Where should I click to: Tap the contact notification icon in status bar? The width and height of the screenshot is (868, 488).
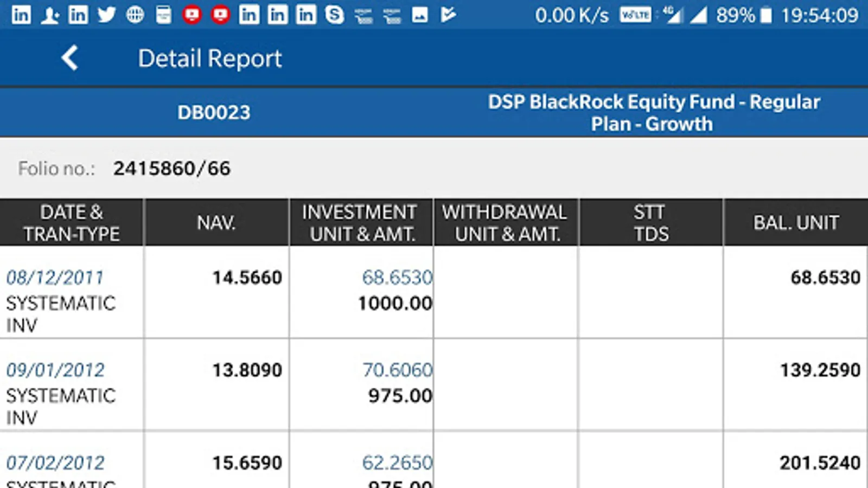click(50, 15)
